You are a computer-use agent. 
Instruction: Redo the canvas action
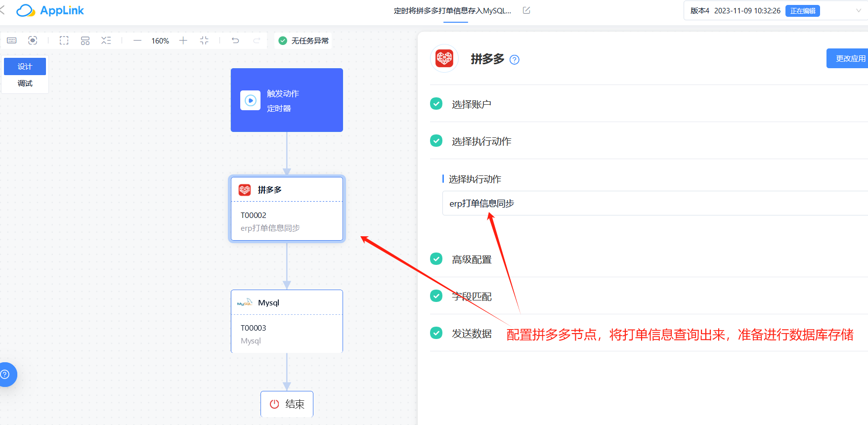tap(257, 41)
